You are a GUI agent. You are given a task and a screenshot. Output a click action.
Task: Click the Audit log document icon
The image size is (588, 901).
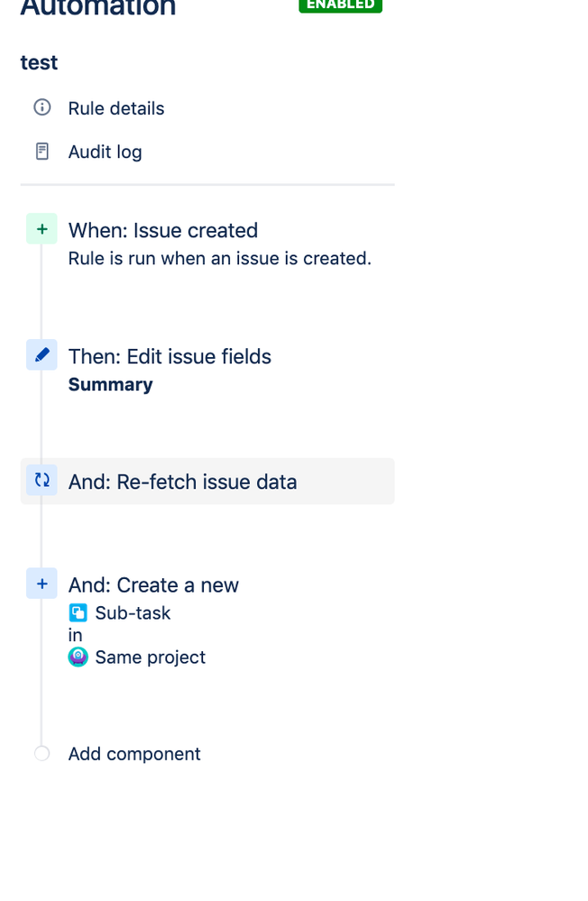pos(42,152)
